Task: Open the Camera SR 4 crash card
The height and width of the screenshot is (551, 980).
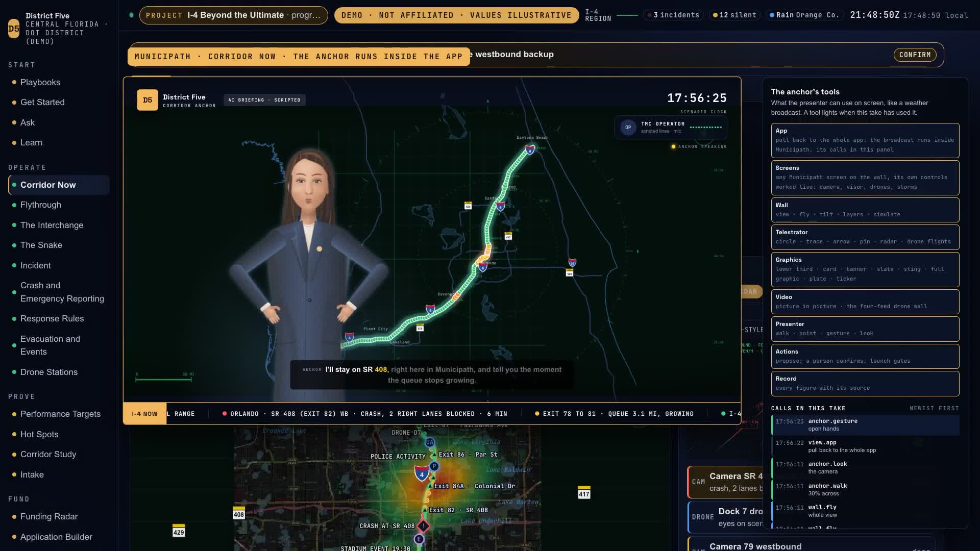Action: [726, 482]
